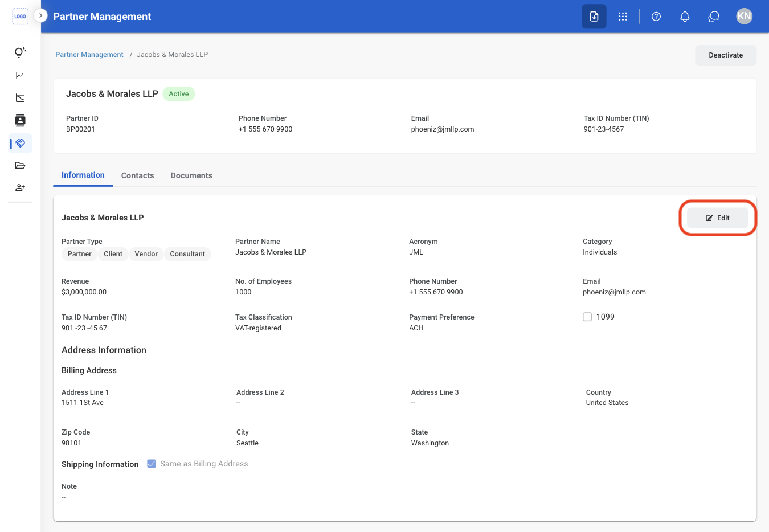769x532 pixels.
Task: Click the Consultant type chip
Action: (187, 254)
